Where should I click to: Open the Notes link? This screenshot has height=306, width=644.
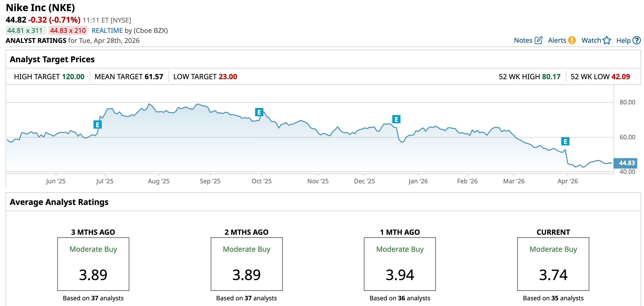tap(523, 40)
